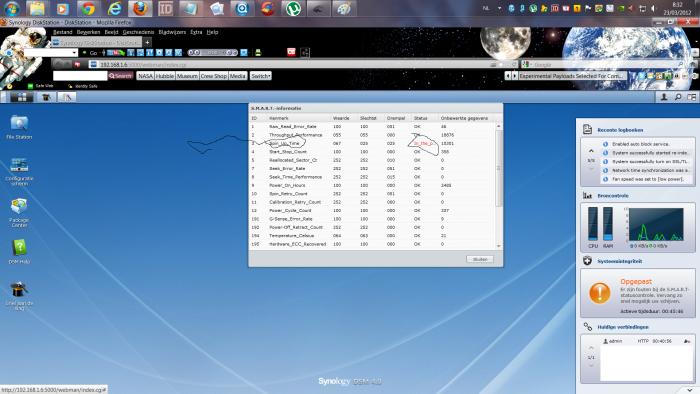Open File Station desktop icon
This screenshot has width=700, height=394.
point(19,127)
